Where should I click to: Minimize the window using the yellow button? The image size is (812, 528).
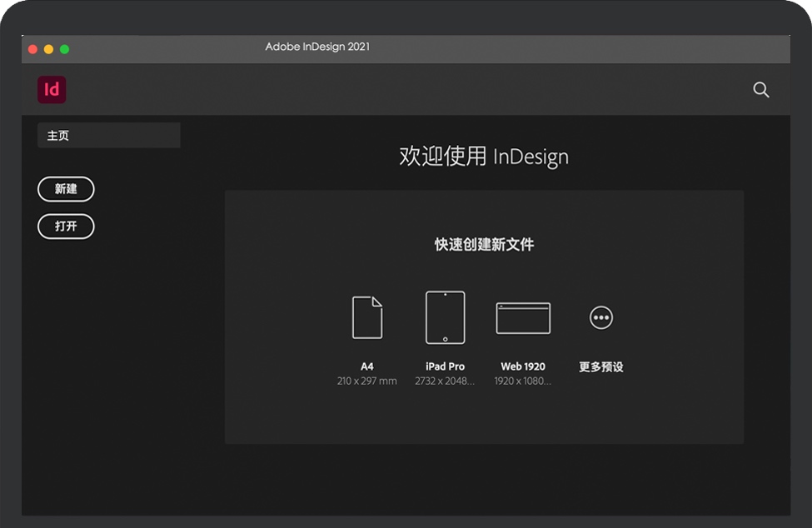[x=48, y=49]
